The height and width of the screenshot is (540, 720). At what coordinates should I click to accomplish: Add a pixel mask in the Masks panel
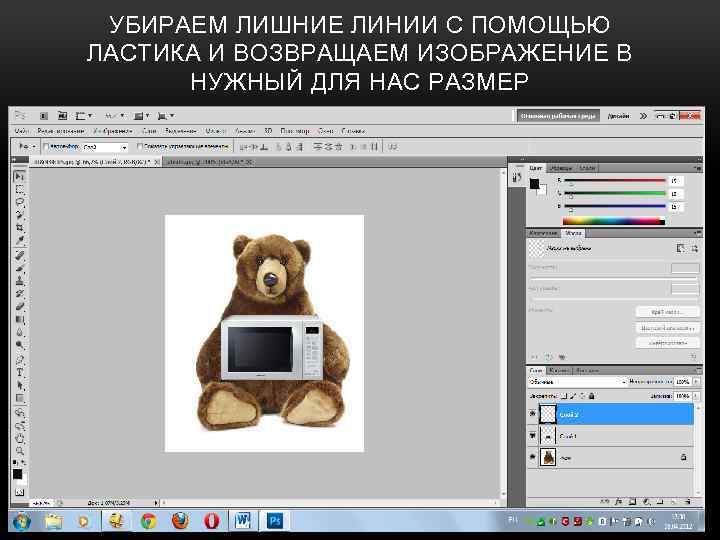coord(681,248)
